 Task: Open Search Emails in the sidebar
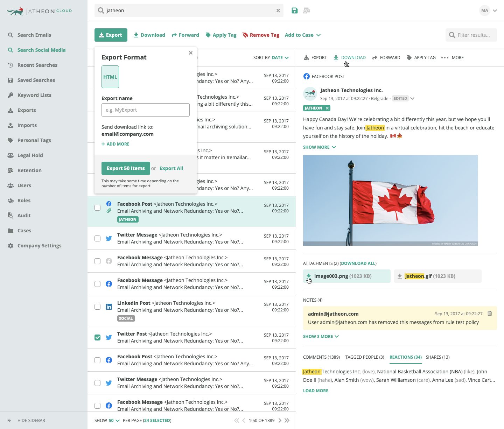point(34,35)
